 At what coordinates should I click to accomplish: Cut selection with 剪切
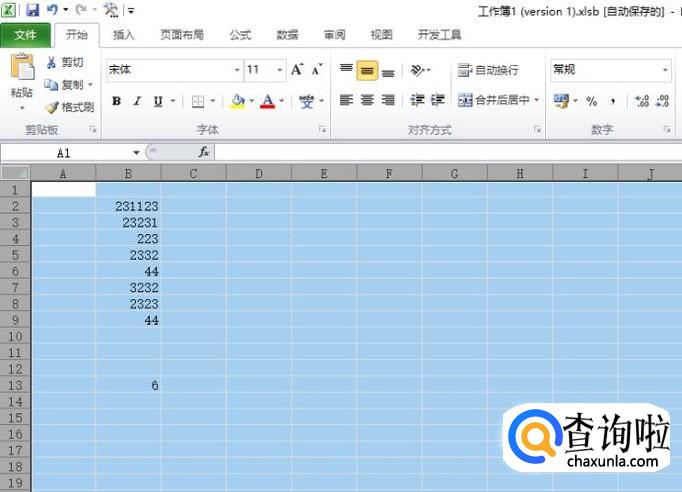65,63
